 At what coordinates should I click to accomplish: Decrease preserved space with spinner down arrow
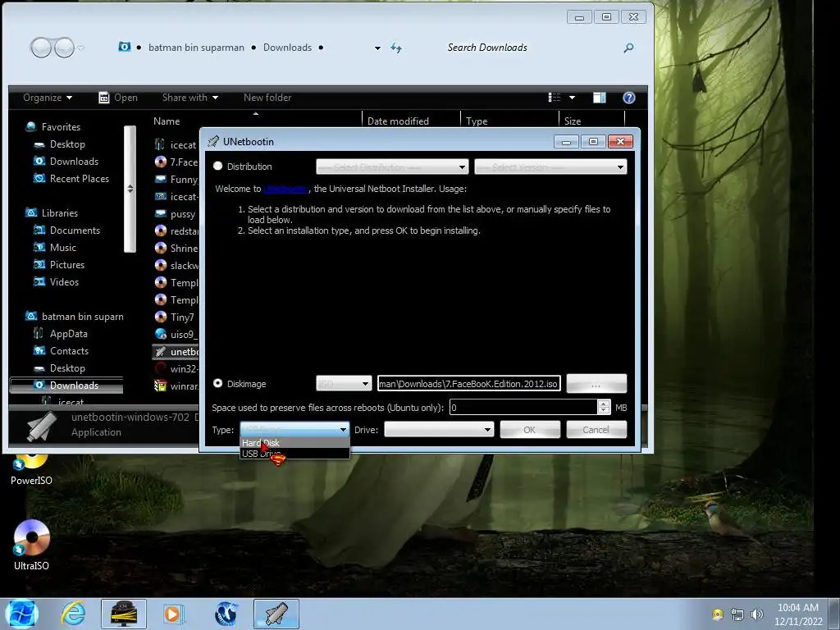604,411
